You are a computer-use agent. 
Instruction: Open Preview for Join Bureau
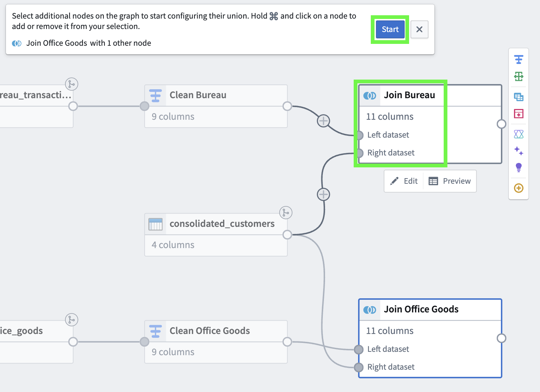click(x=450, y=181)
